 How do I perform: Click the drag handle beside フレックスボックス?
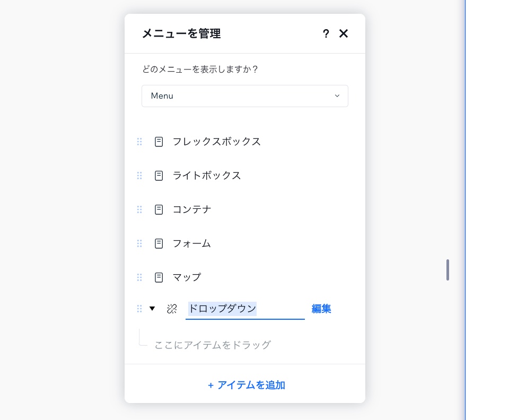pyautogui.click(x=139, y=142)
